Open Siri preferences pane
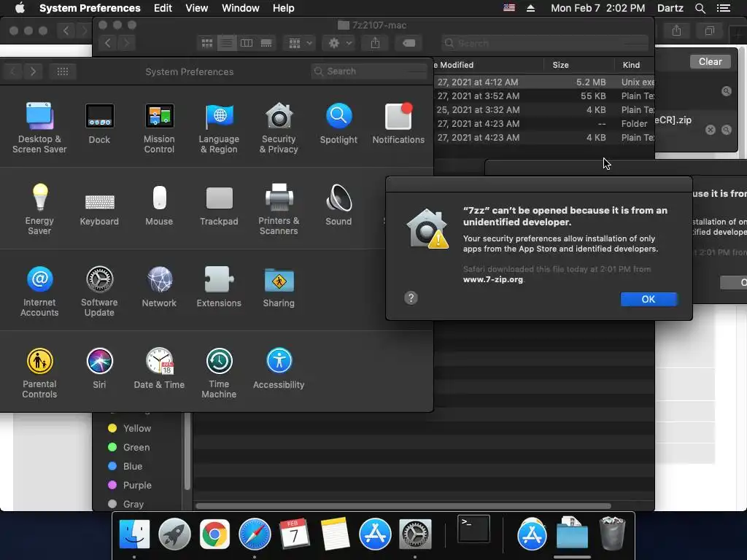Screen dimensions: 747x560 (99, 369)
